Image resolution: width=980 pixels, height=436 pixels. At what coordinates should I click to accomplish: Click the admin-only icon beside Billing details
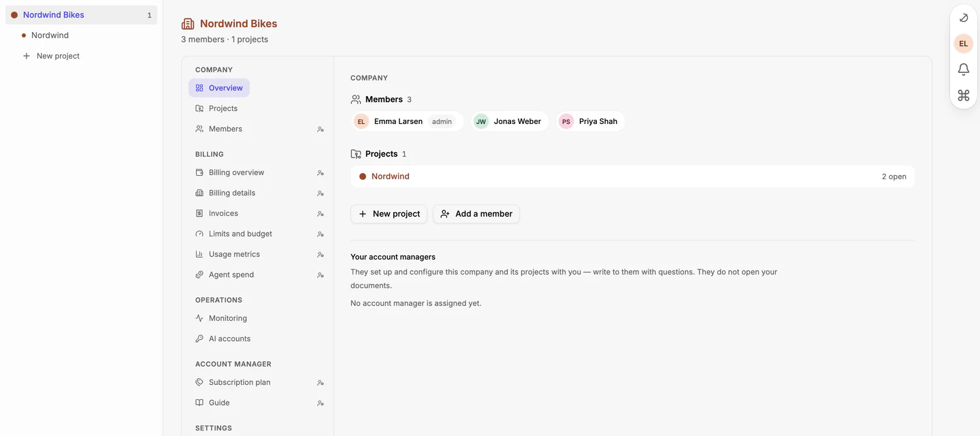click(x=321, y=193)
